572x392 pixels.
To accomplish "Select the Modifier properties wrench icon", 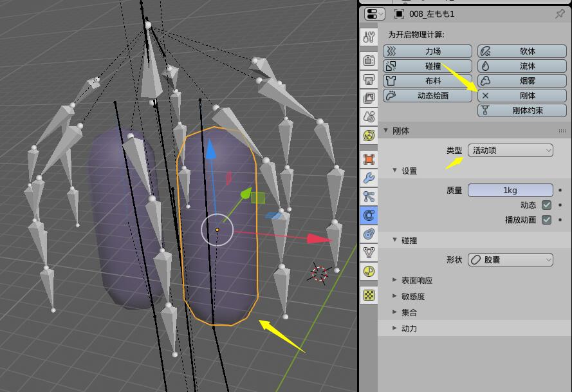I will 369,178.
